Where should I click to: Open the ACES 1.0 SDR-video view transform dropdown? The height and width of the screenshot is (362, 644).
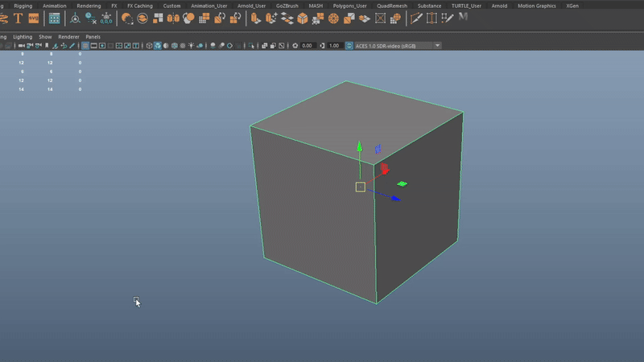point(398,46)
